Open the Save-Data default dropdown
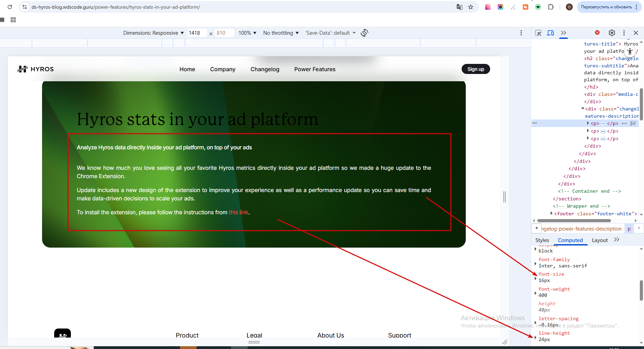The height and width of the screenshot is (349, 644). pyautogui.click(x=330, y=33)
